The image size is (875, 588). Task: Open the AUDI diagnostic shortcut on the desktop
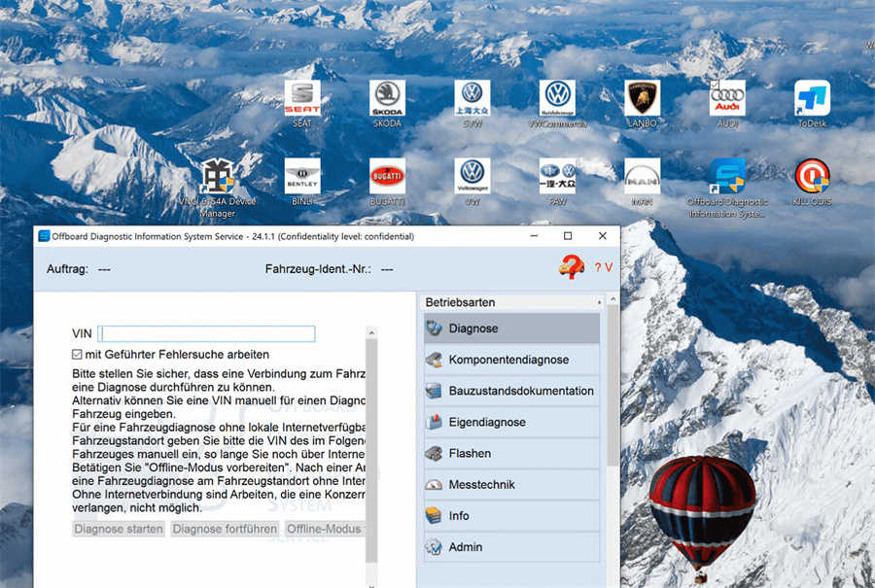click(x=726, y=97)
